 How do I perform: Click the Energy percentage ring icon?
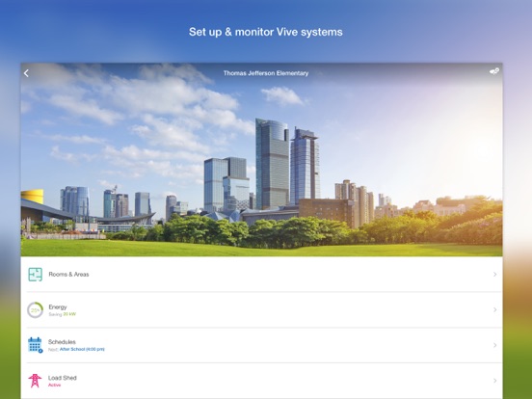click(x=36, y=309)
